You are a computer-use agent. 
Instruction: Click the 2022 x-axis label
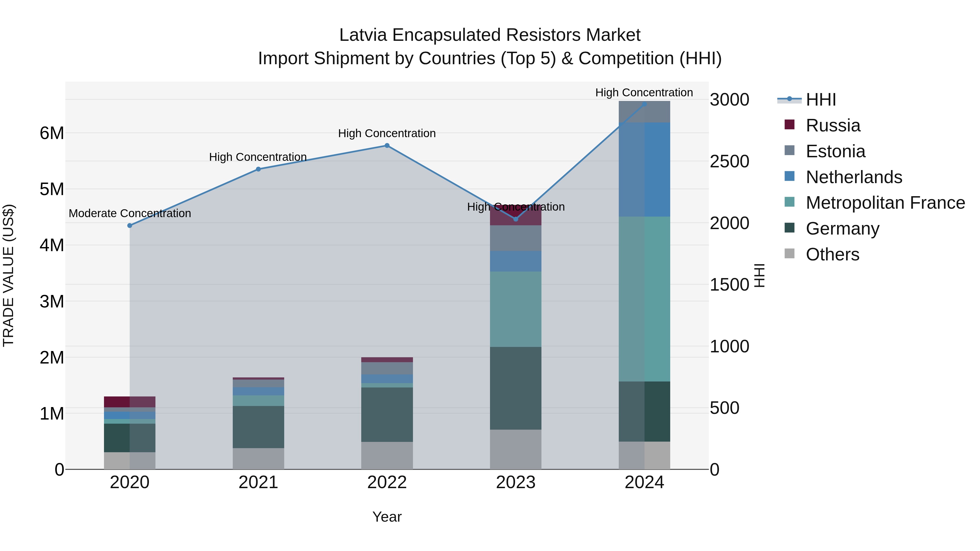(x=387, y=482)
